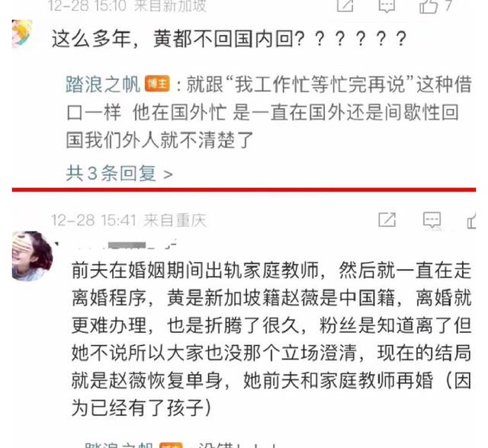Open 踏浪之帆 profile in bottom reply
The width and height of the screenshot is (488, 448).
pos(118,445)
